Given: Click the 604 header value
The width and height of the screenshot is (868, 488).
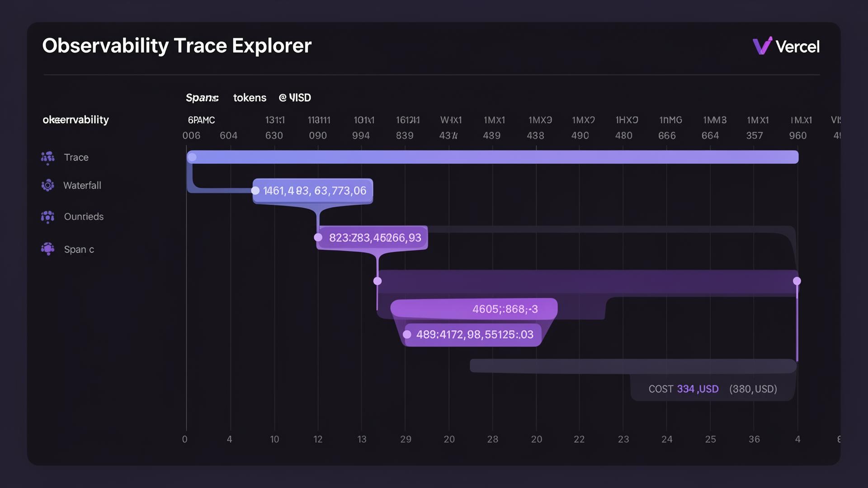Looking at the screenshot, I should tap(228, 136).
